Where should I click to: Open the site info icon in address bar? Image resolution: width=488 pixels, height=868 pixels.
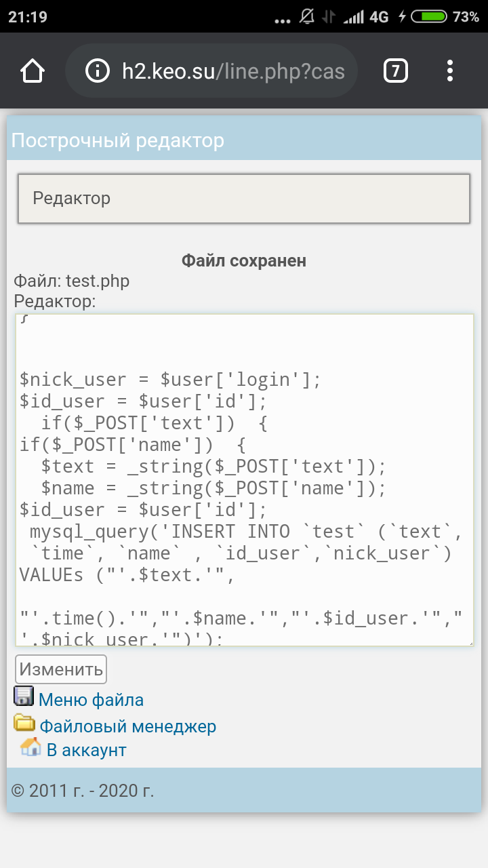pyautogui.click(x=99, y=71)
